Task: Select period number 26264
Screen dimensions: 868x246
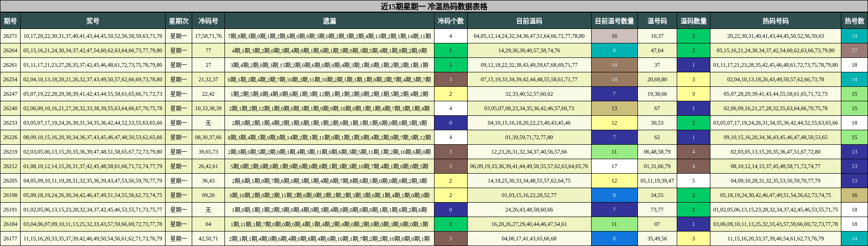Action: 10,50
